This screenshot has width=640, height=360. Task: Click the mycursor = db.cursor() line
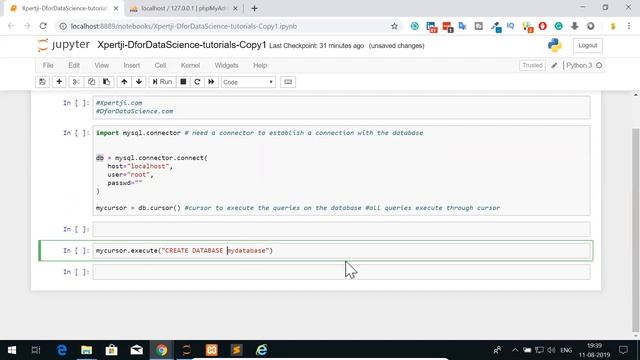coord(298,208)
